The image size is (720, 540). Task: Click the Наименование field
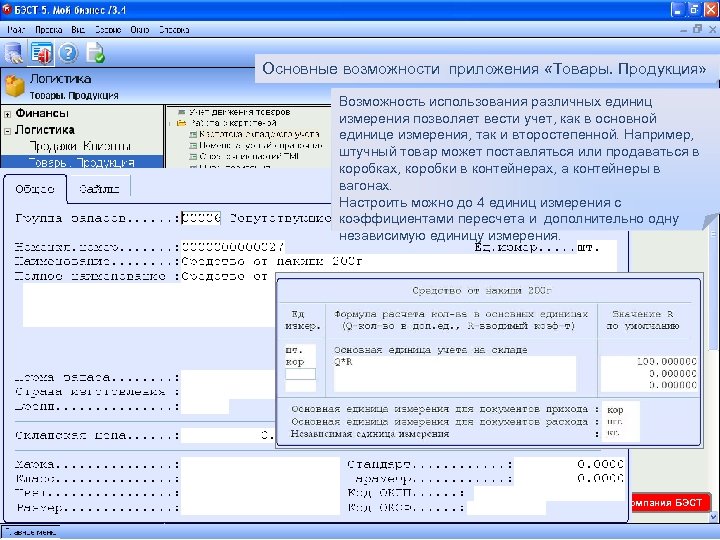399,262
